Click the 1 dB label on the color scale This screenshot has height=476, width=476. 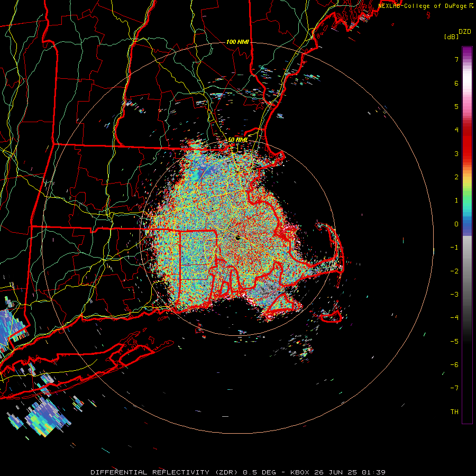(456, 200)
